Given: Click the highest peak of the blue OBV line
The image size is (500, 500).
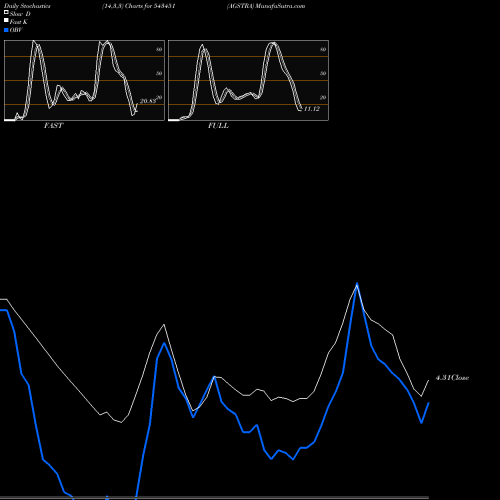Looking at the screenshot, I should tap(357, 284).
